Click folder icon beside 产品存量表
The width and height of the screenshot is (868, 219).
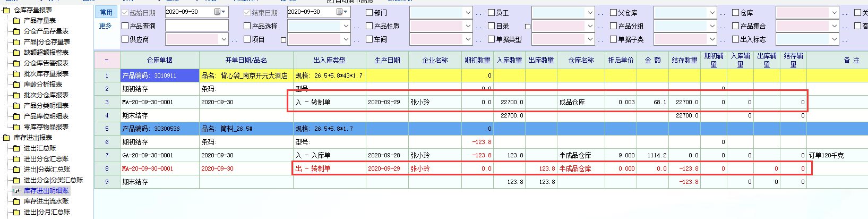(16, 21)
